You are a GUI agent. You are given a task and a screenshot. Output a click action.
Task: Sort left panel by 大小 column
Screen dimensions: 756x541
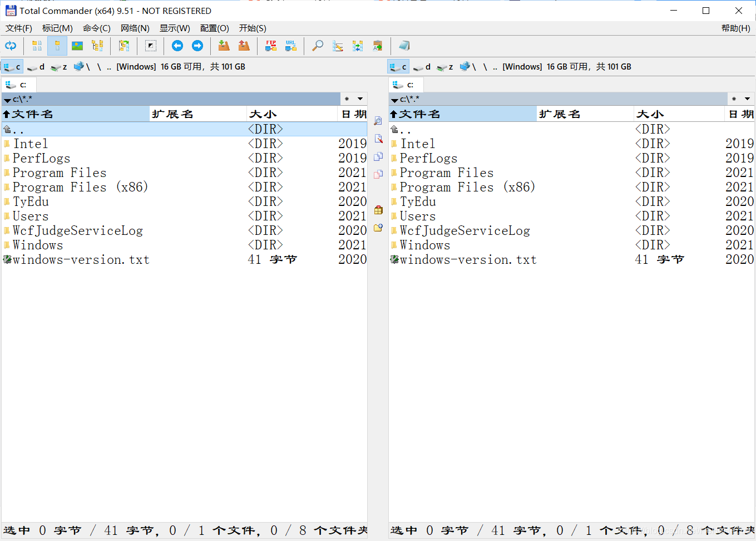(x=291, y=114)
